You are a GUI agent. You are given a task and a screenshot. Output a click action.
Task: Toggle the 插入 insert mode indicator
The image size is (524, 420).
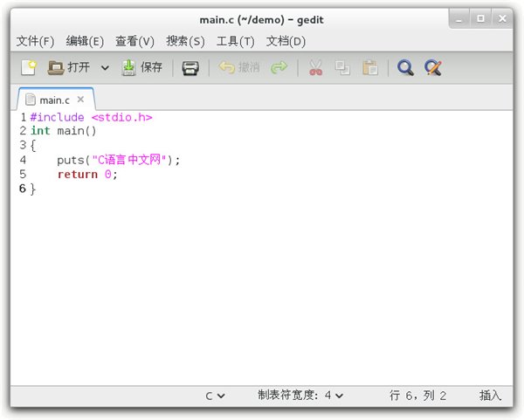coord(490,396)
